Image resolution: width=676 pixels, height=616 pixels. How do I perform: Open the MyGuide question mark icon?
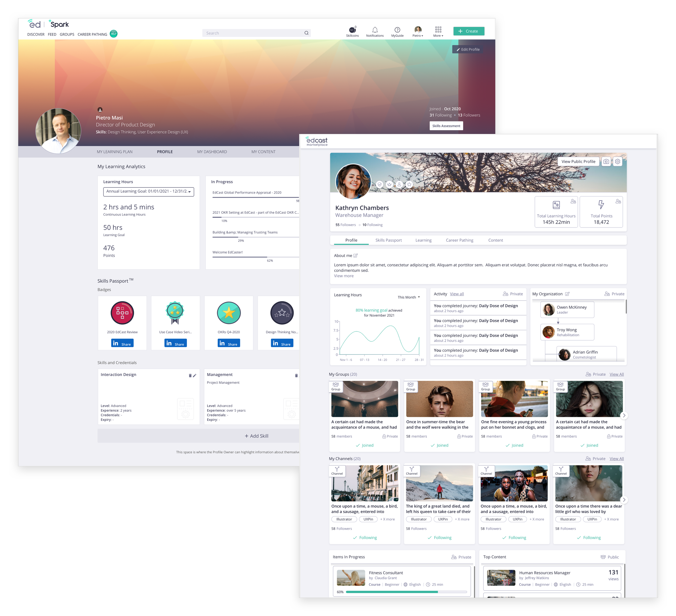point(397,30)
